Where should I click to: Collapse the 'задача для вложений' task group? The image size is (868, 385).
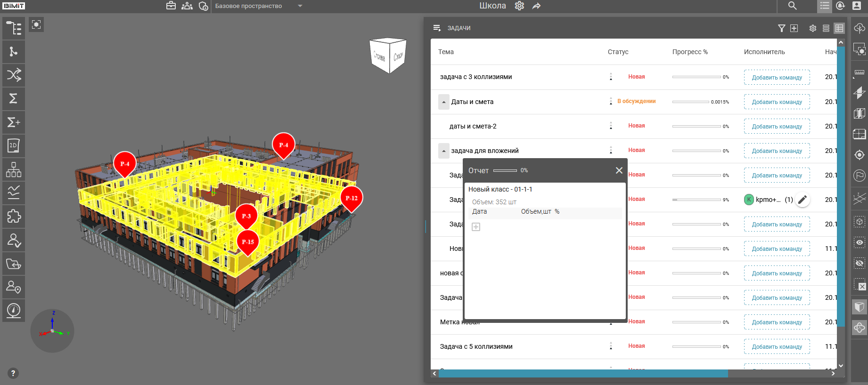(x=444, y=151)
